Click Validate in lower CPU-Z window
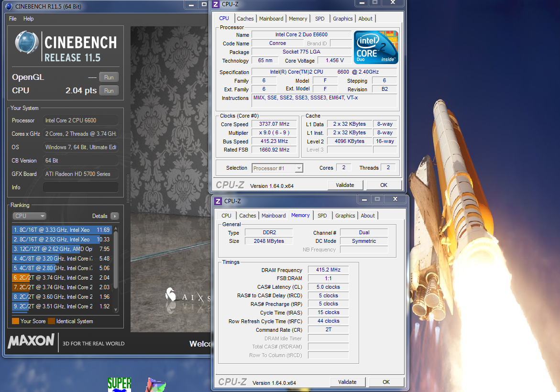This screenshot has width=560, height=392. point(348,382)
